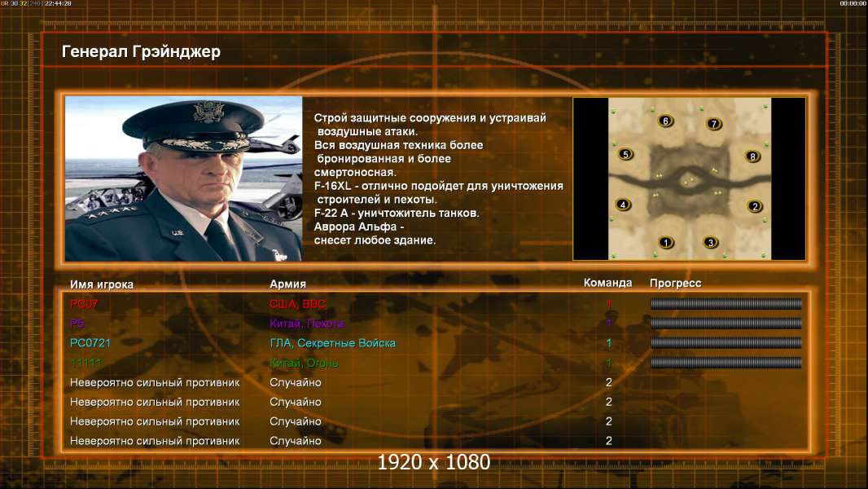The height and width of the screenshot is (489, 868).
Task: Click the line "воздушные атаки."
Action: click(x=367, y=132)
